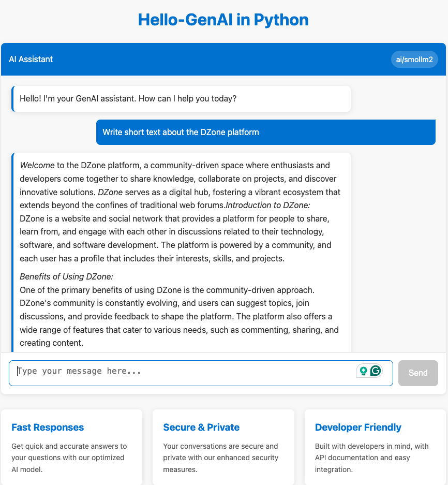Click the text 'Your conversations are secure and private'
Viewport: 448px width, 485px height.
tap(220, 452)
